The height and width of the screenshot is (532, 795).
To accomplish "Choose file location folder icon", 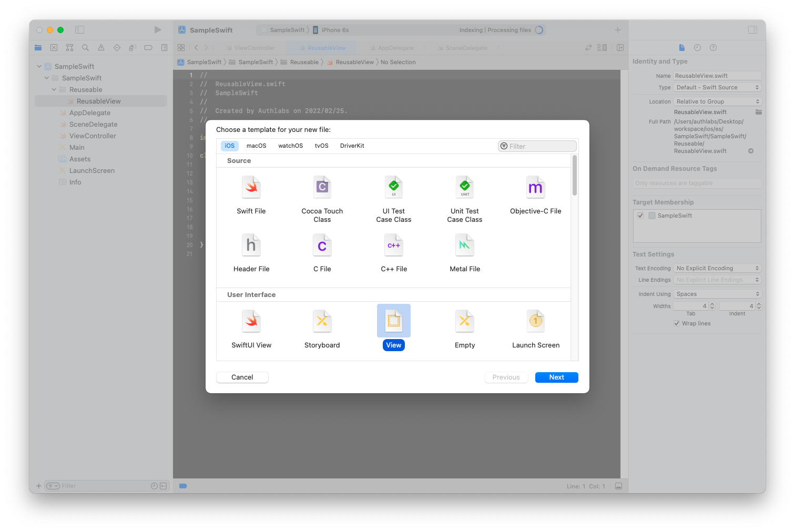I will point(758,112).
